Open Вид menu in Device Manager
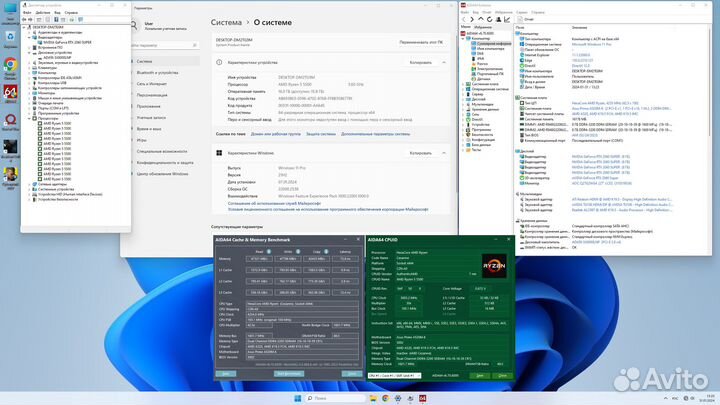This screenshot has width=720, height=405. coord(57,13)
